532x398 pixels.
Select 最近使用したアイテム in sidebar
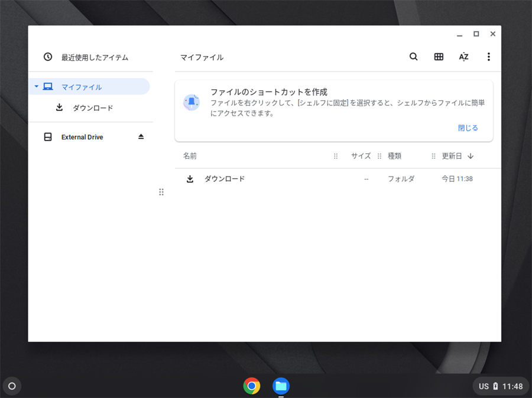95,57
